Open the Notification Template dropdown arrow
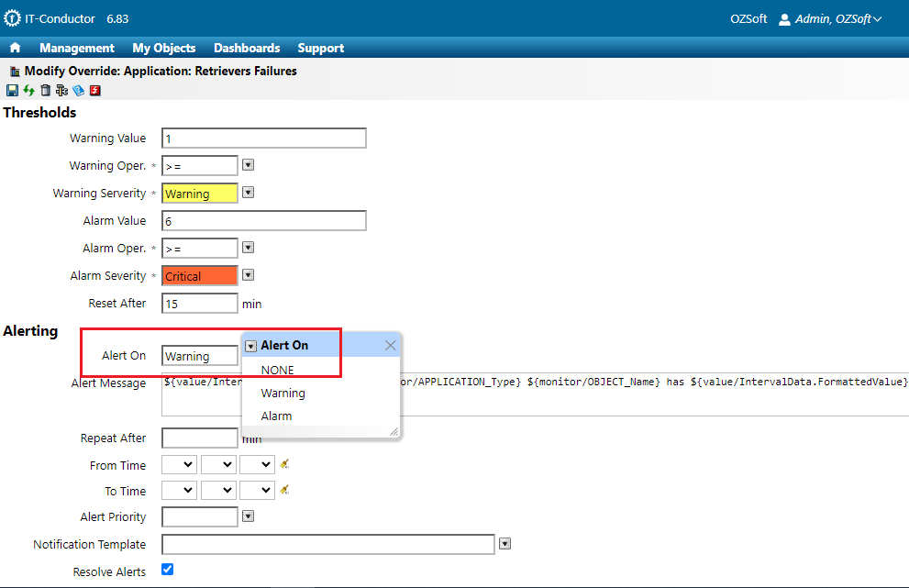The width and height of the screenshot is (909, 588). [x=504, y=544]
